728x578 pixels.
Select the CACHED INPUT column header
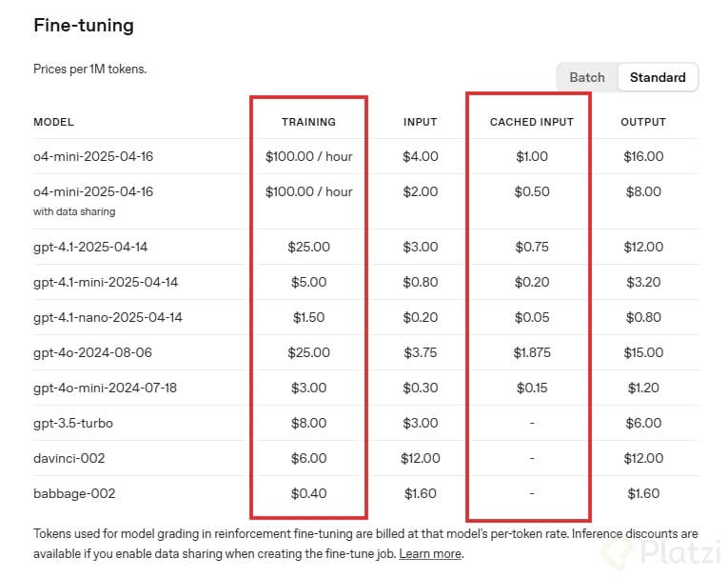pos(532,122)
